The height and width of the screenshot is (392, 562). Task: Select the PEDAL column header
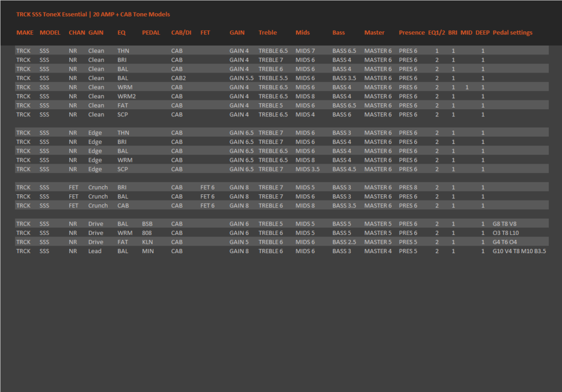click(151, 32)
